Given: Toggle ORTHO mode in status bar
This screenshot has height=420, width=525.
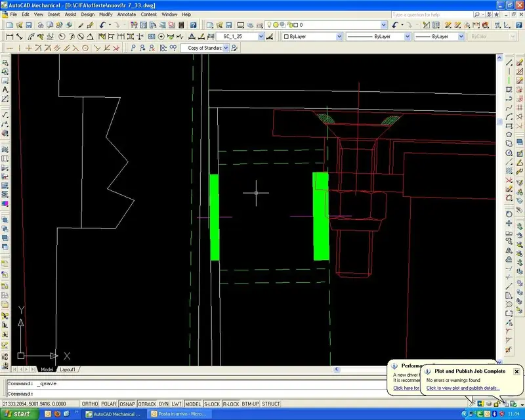Looking at the screenshot, I should [x=90, y=404].
